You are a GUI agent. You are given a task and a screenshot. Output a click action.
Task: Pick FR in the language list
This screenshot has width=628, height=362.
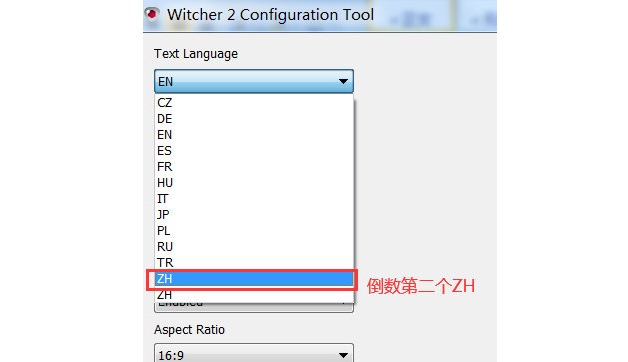254,167
